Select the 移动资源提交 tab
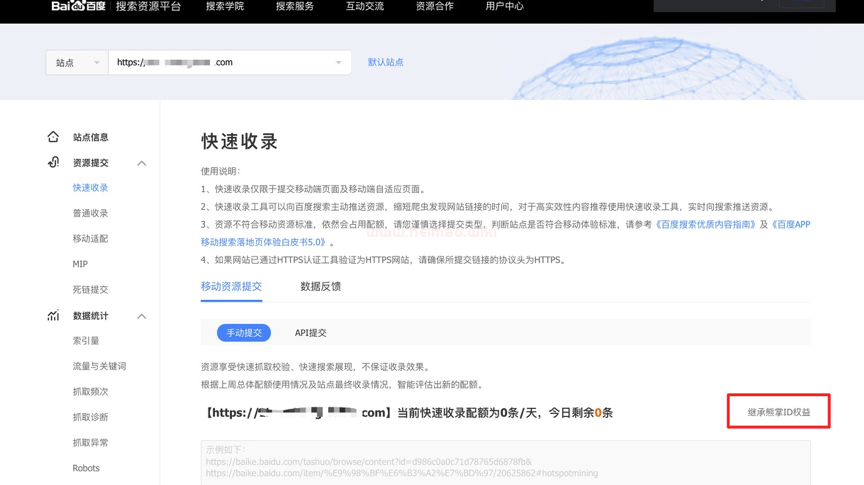The image size is (864, 485). coord(231,287)
